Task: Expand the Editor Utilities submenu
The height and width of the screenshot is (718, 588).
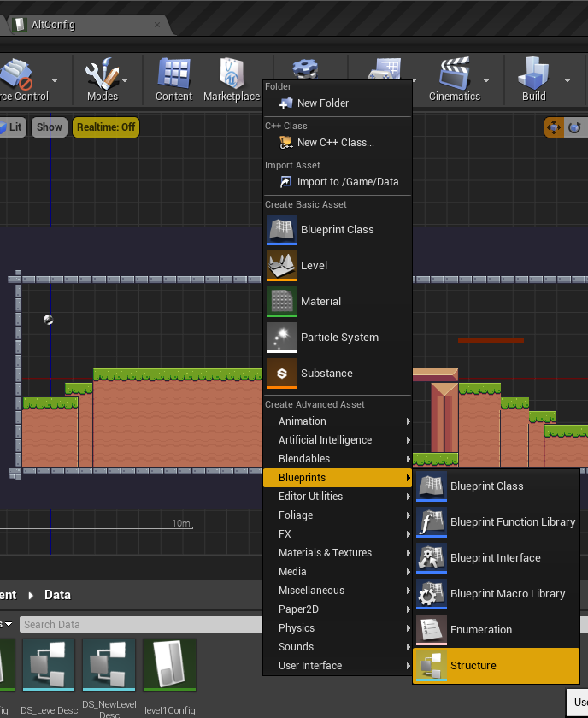Action: click(338, 497)
